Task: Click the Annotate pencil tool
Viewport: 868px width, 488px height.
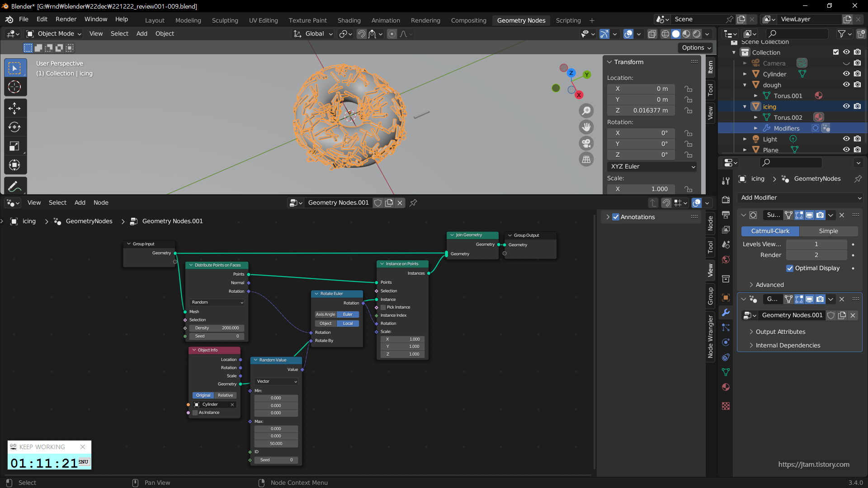Action: [x=14, y=186]
